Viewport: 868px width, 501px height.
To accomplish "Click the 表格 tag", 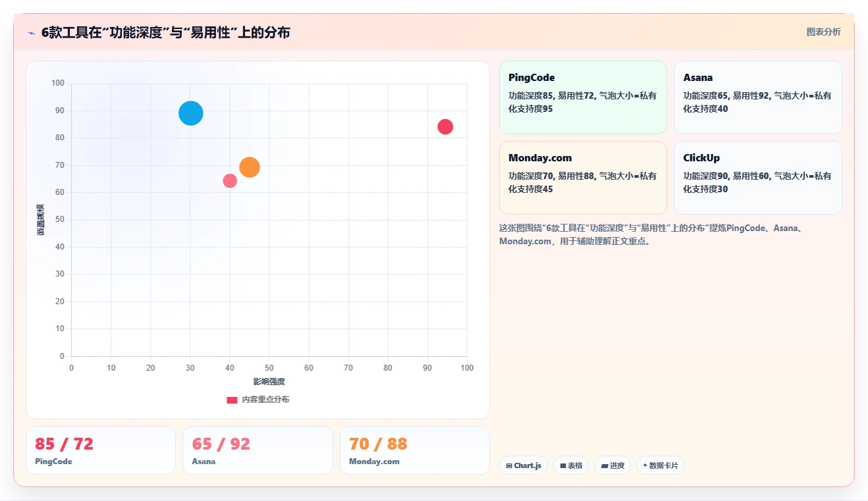I will 571,465.
